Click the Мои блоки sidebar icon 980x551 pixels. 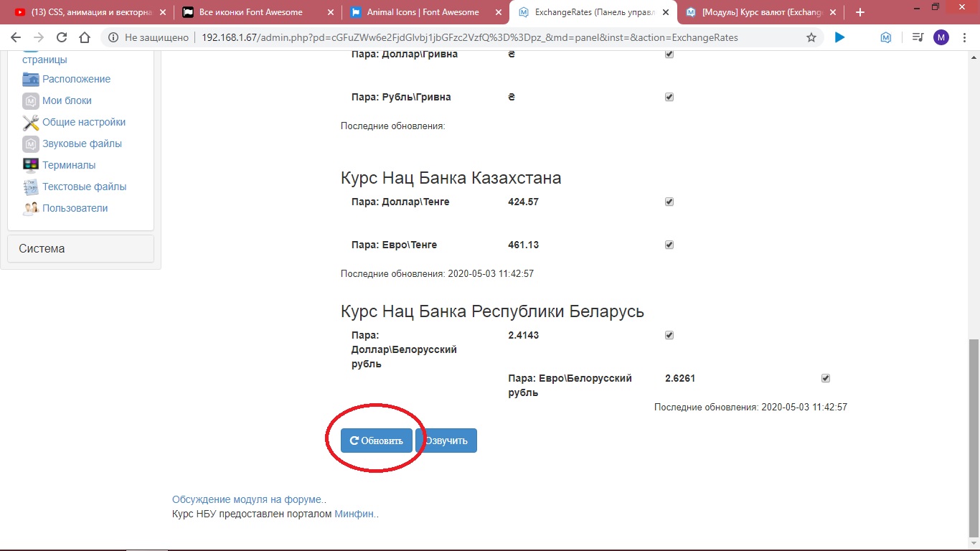[x=31, y=100]
